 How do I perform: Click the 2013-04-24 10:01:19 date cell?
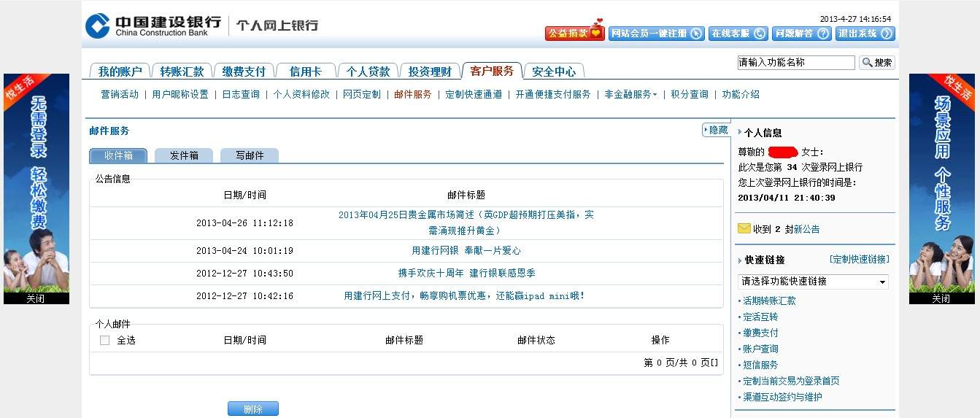coord(244,251)
